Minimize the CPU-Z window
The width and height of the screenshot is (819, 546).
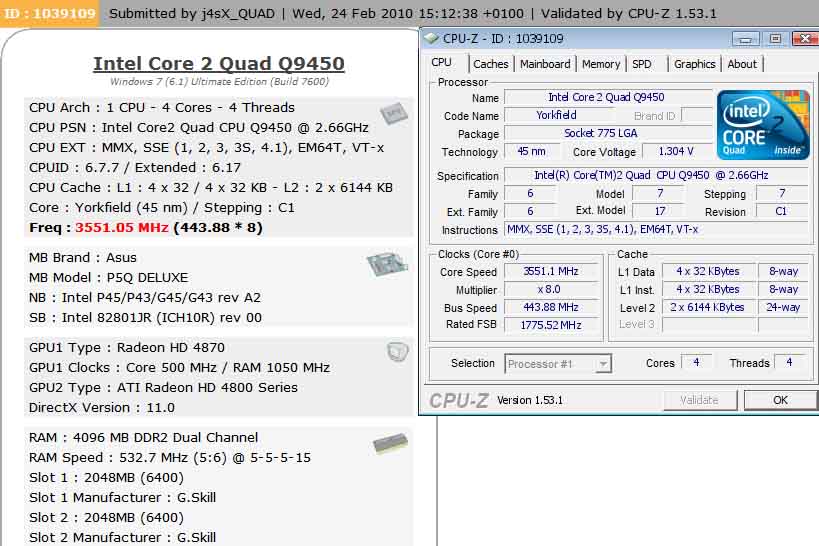[x=746, y=39]
